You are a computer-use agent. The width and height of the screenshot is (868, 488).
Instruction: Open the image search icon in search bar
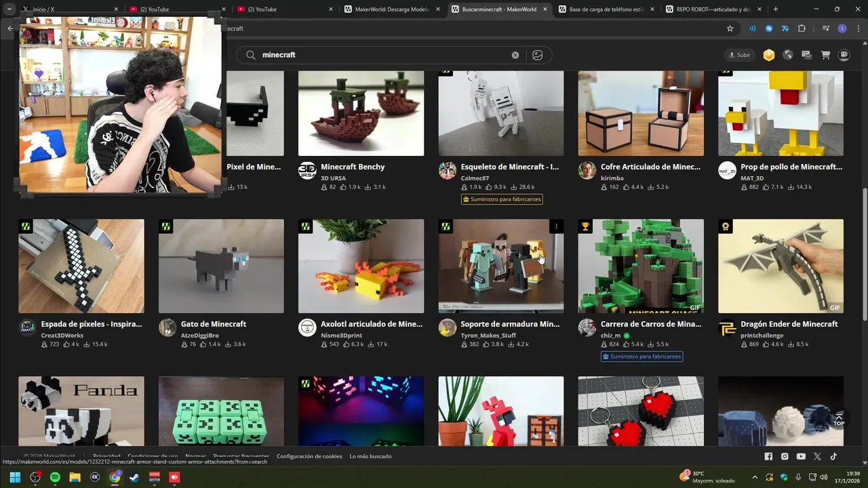(538, 55)
